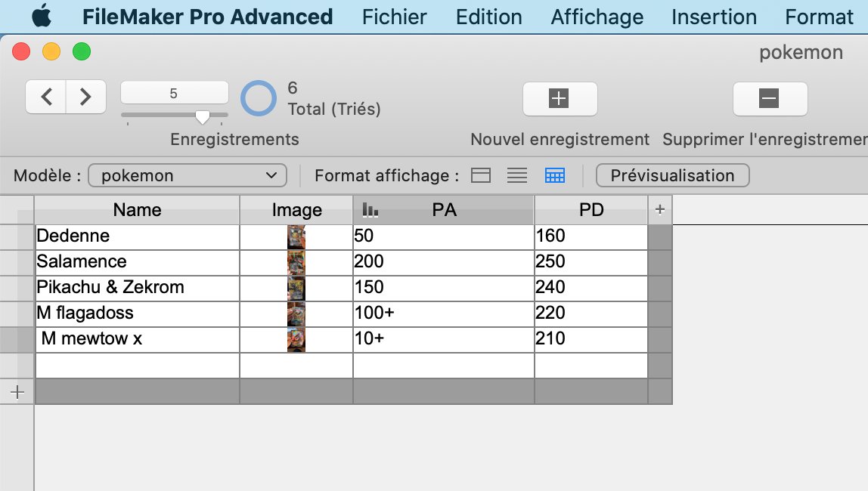This screenshot has width=868, height=491.
Task: Open Pikachu & Zekrom image thumbnail
Action: 296,288
